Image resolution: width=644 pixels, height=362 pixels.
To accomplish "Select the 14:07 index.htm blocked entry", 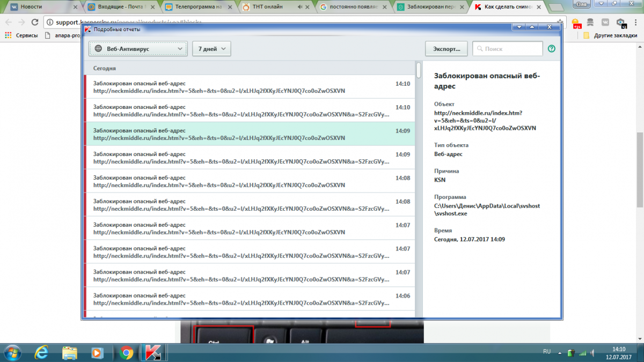I will pos(250,228).
